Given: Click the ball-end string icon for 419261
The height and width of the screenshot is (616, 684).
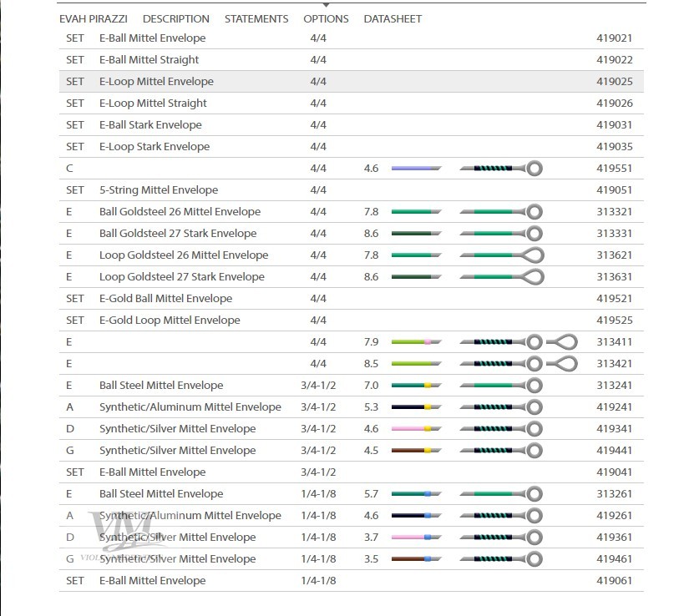Looking at the screenshot, I should point(501,516).
